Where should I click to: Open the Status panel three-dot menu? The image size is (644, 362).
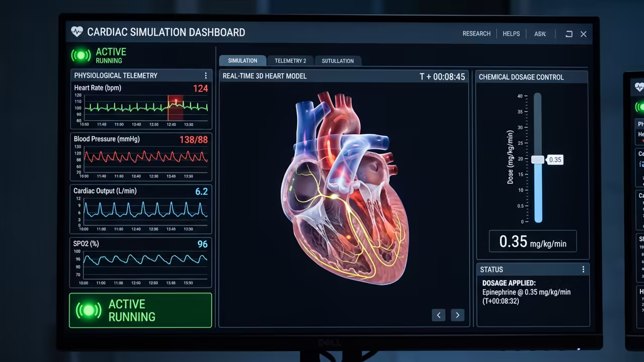(x=583, y=269)
